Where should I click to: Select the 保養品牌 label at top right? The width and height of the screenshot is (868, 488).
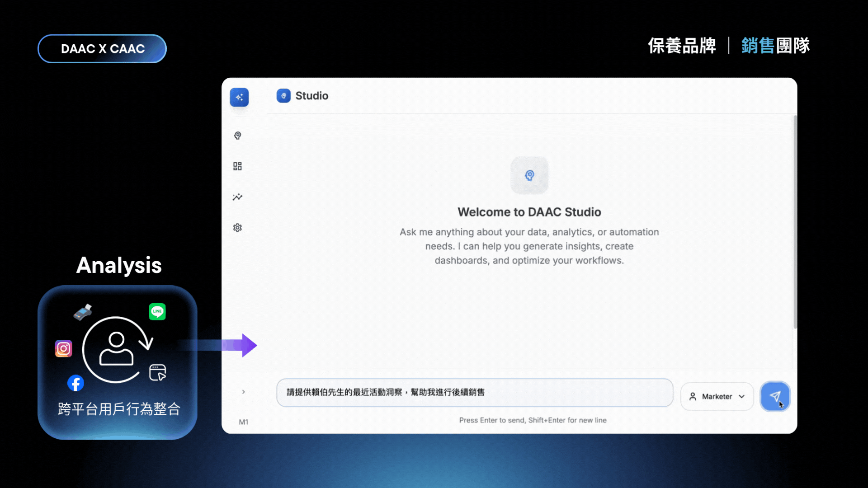682,46
